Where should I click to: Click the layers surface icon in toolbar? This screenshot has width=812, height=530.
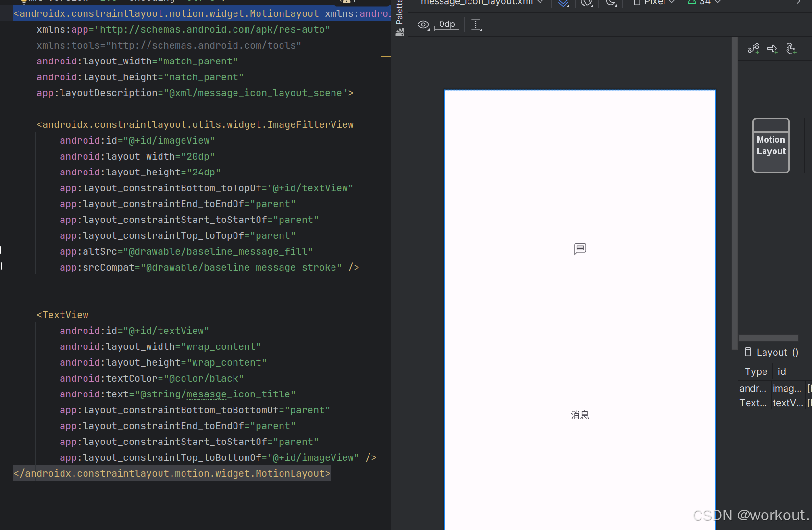tap(563, 4)
